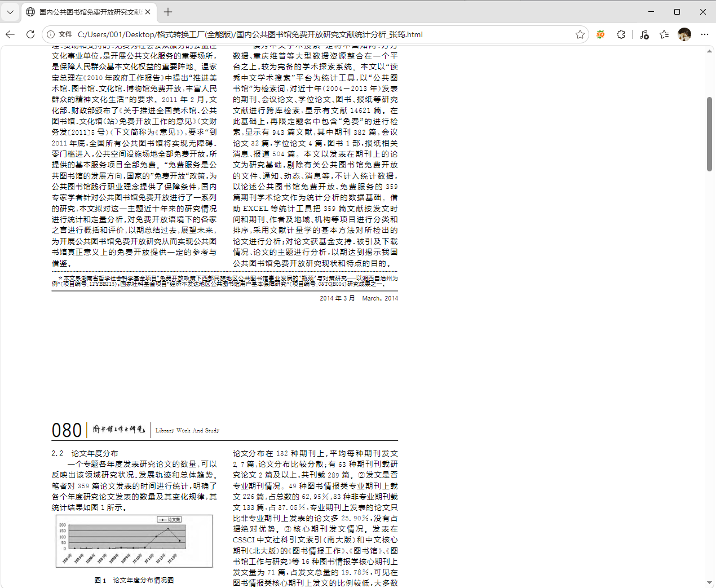Screen dimensions: 716x588
Task: Click the vertical scrollbar thumb
Action: click(x=710, y=134)
